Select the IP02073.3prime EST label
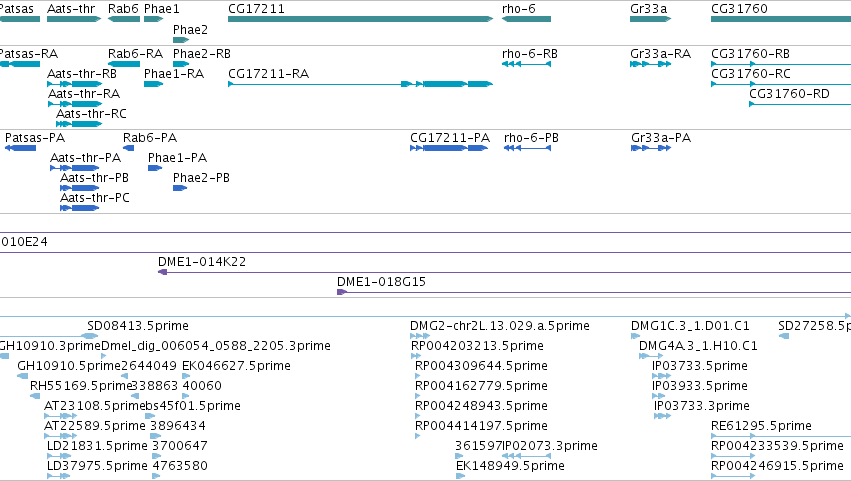 point(550,446)
